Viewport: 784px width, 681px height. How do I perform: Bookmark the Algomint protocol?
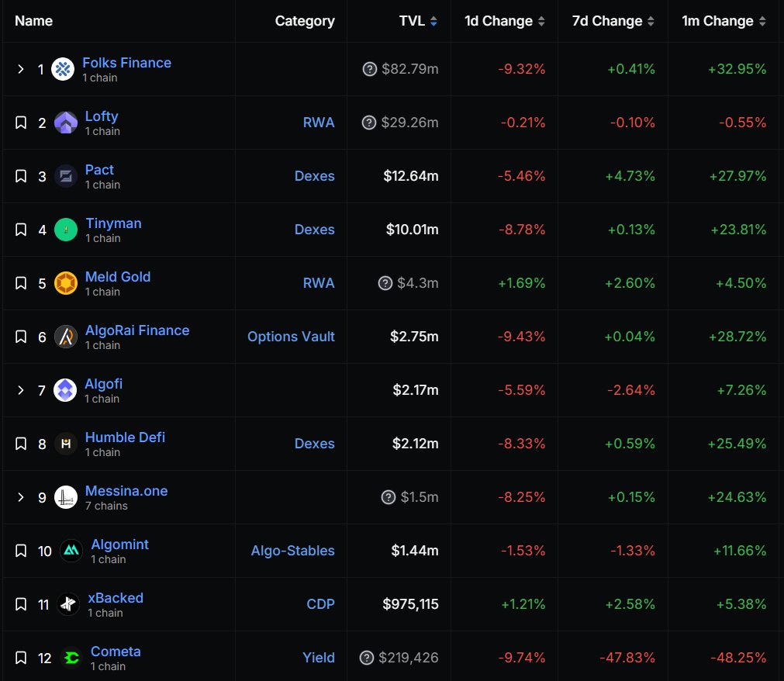click(x=20, y=551)
